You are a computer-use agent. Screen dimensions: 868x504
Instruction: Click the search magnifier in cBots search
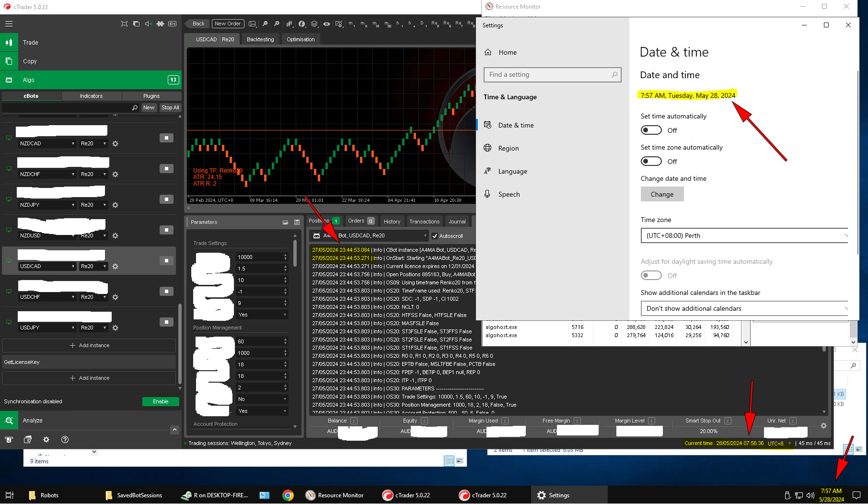pyautogui.click(x=135, y=107)
